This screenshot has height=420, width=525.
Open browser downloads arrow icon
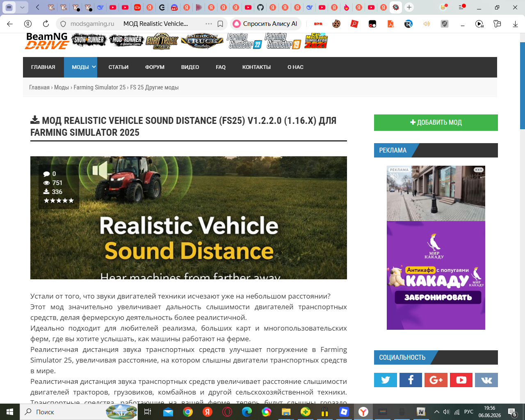(515, 24)
